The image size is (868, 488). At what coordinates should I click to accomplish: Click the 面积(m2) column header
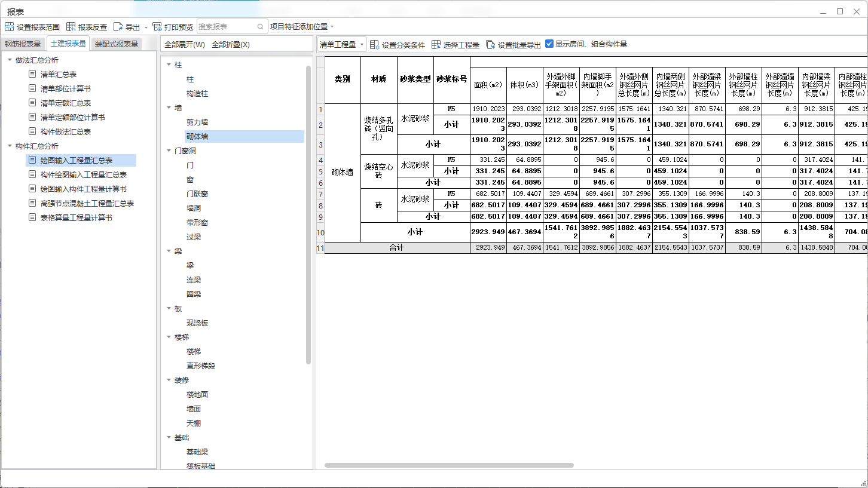click(488, 85)
